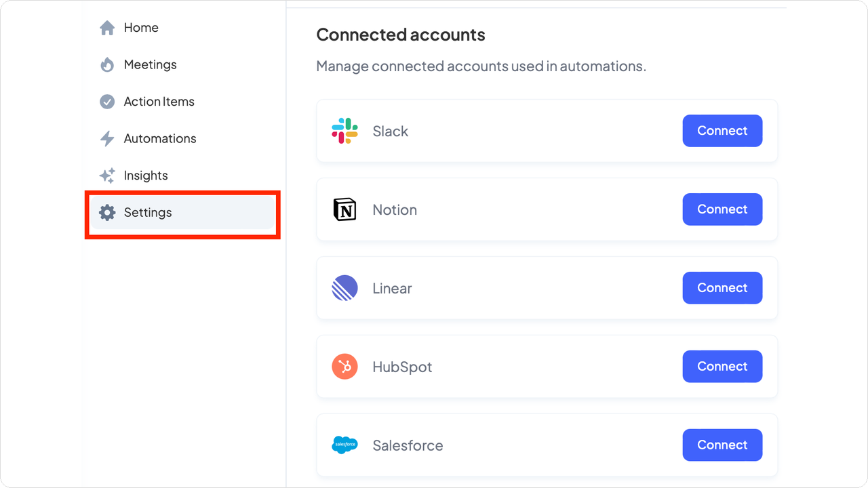Open the Insights label
This screenshot has width=868, height=488.
(146, 176)
